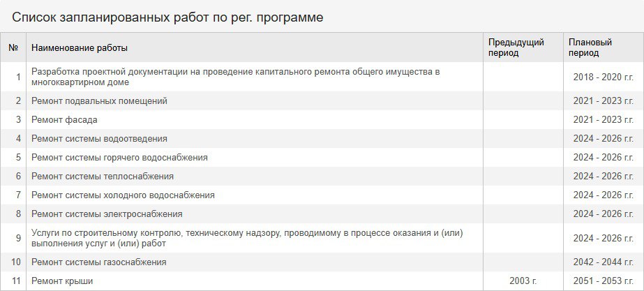Click the '2051 - 2053 г.г.' planned period cell
644x291 pixels.
[x=604, y=281]
